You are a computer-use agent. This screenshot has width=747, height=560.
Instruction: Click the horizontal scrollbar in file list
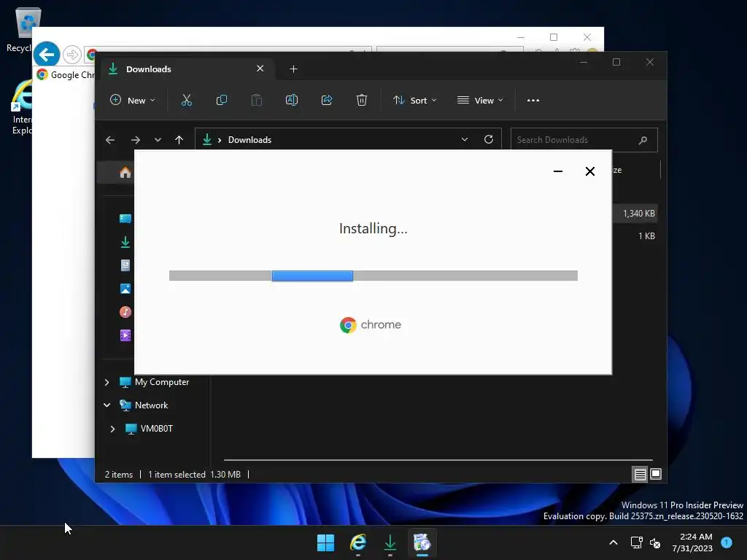pyautogui.click(x=438, y=460)
